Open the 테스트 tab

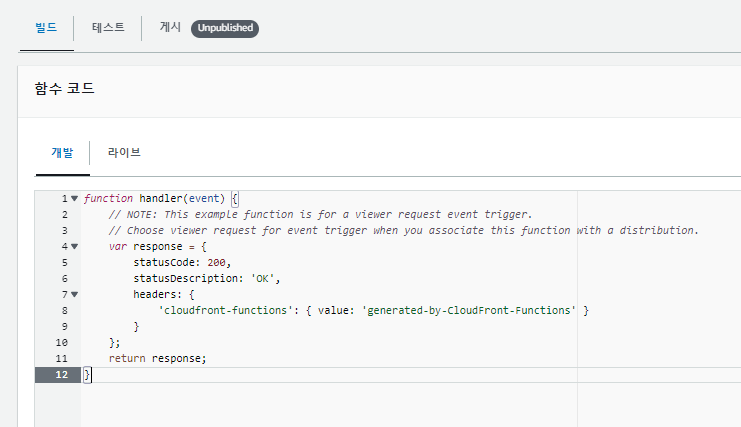pyautogui.click(x=108, y=27)
